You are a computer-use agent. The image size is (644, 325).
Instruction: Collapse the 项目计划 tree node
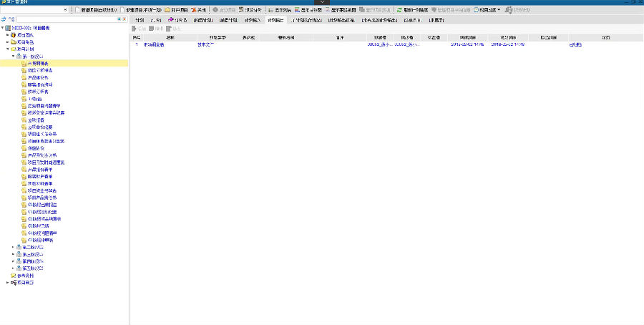coord(7,49)
